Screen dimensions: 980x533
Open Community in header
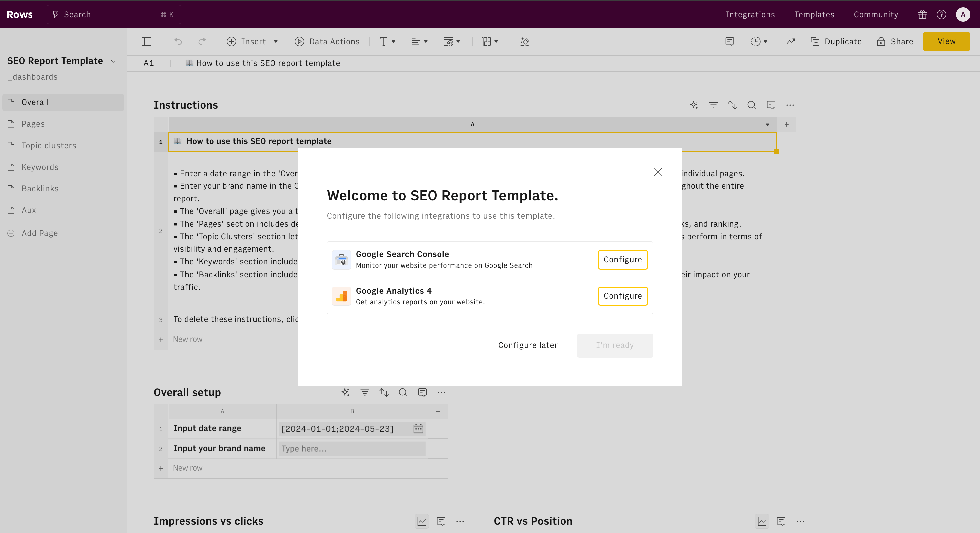[x=876, y=14]
